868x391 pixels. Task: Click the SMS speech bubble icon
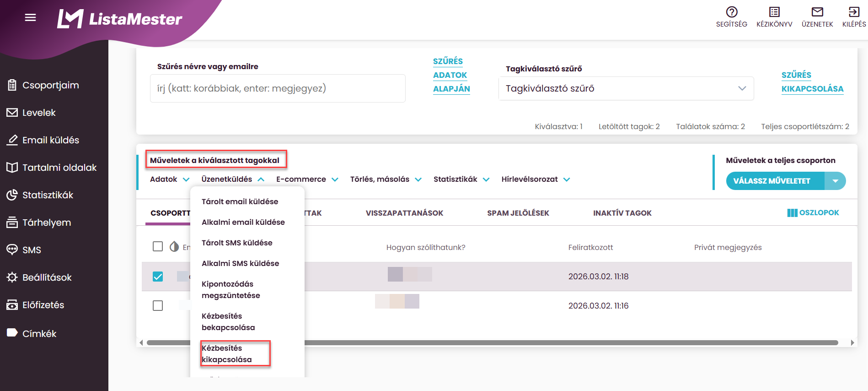click(12, 250)
